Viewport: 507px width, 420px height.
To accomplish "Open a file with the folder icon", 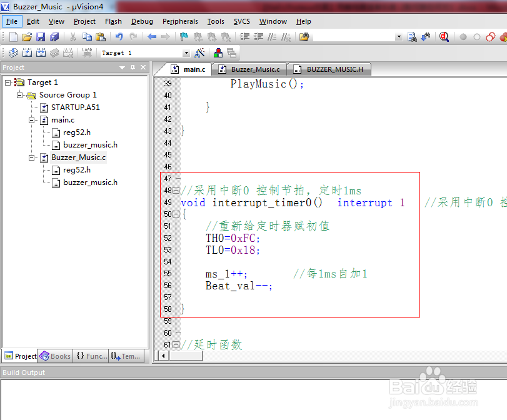I will click(27, 37).
